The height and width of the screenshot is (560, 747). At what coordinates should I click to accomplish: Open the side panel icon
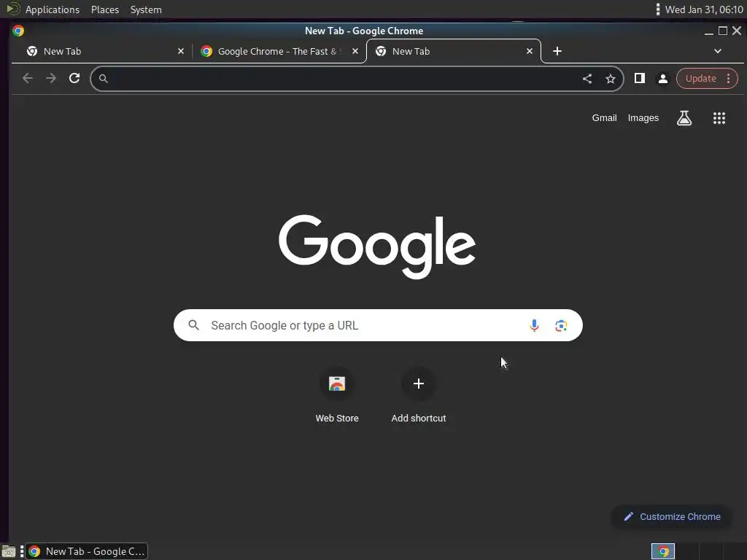pyautogui.click(x=639, y=79)
